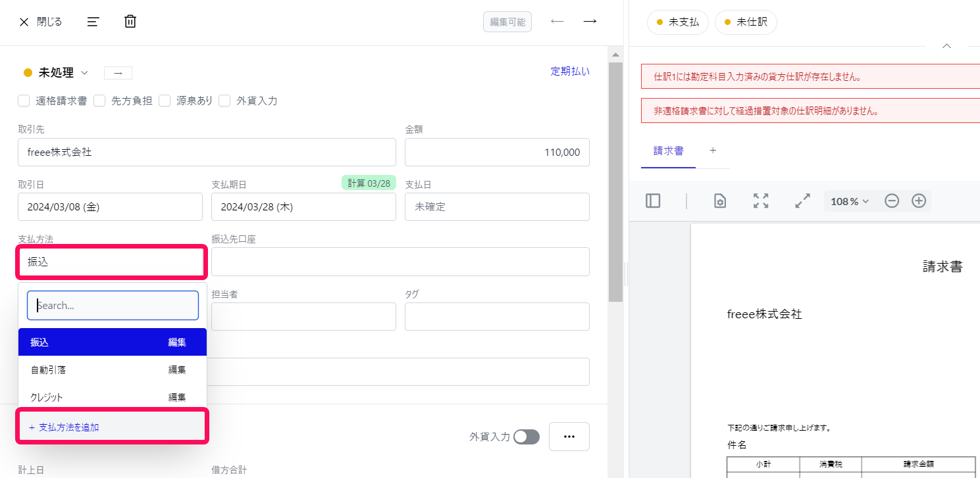Click the 計算 03/28 green badge
Screen dimensions: 980x478
[369, 183]
